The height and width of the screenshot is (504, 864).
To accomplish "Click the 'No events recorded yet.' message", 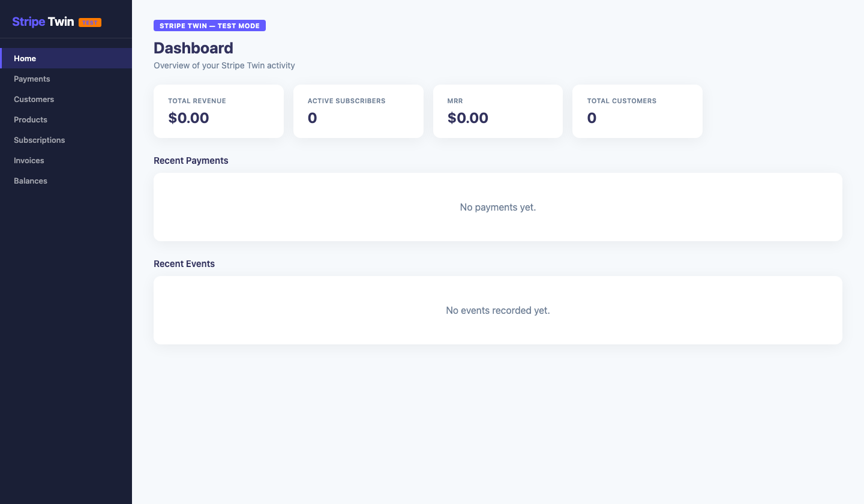I will click(x=498, y=310).
